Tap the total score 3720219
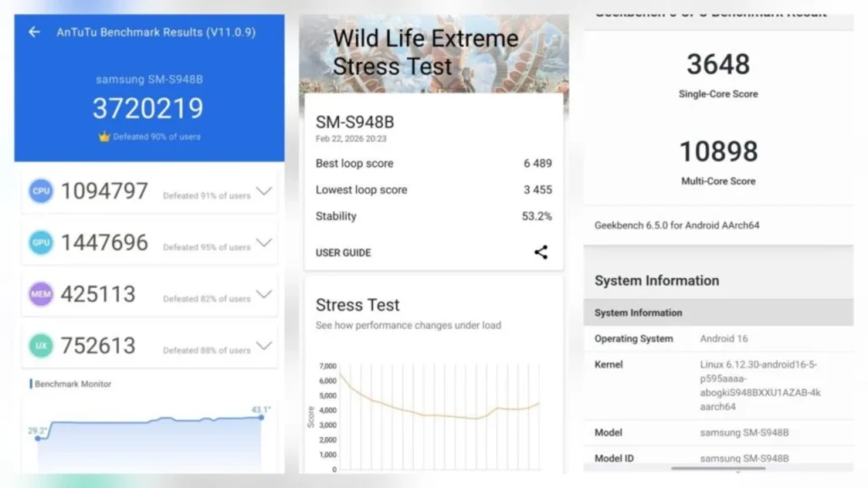The width and height of the screenshot is (868, 488). (148, 108)
